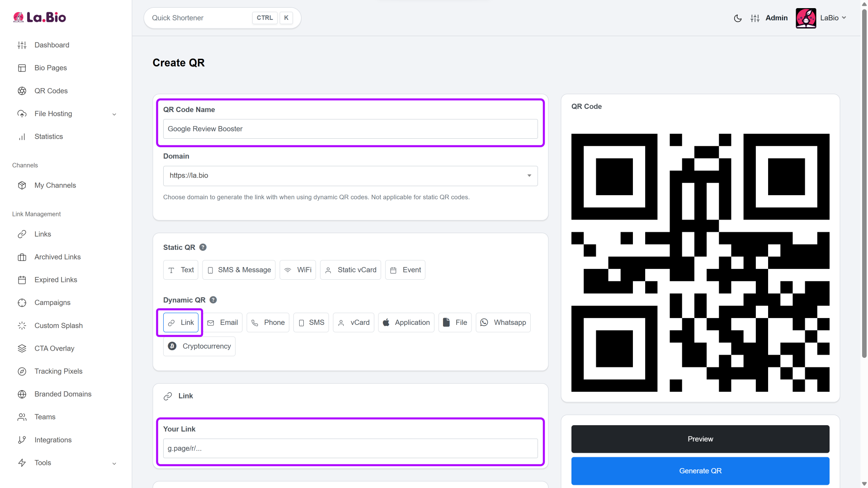Screen dimensions: 868x488
Task: Click the Your Link input field
Action: tap(350, 448)
